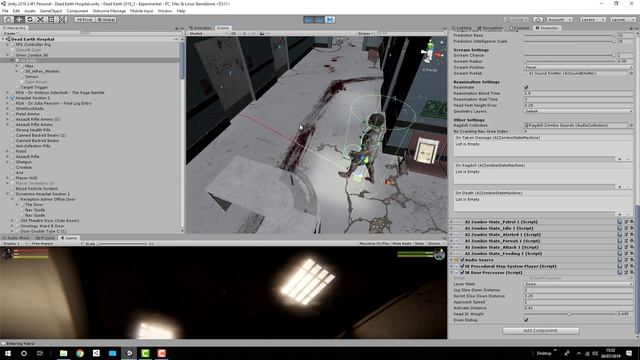The width and height of the screenshot is (640, 360).
Task: Open the Component menu
Action: pyautogui.click(x=77, y=11)
